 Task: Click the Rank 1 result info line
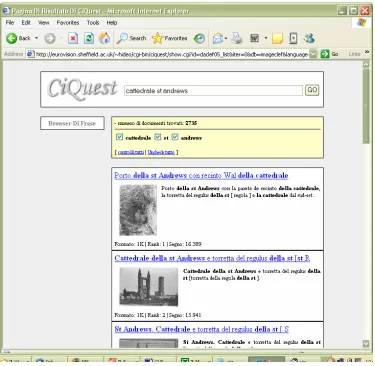point(158,244)
